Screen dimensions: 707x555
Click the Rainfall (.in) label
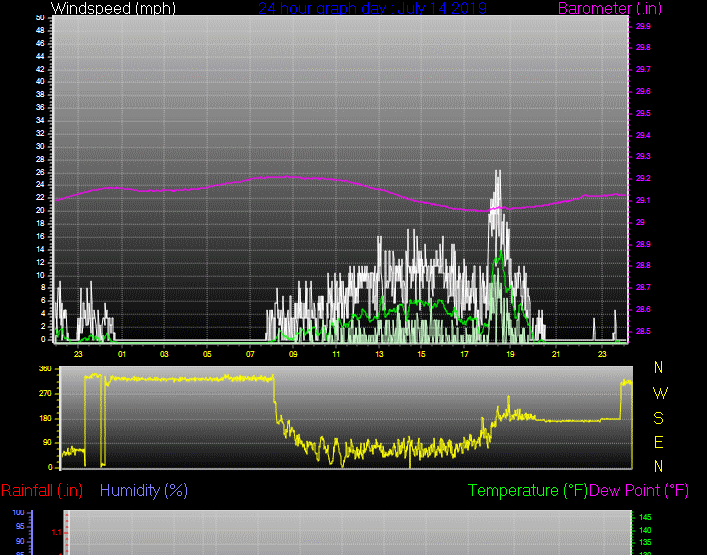tap(42, 490)
